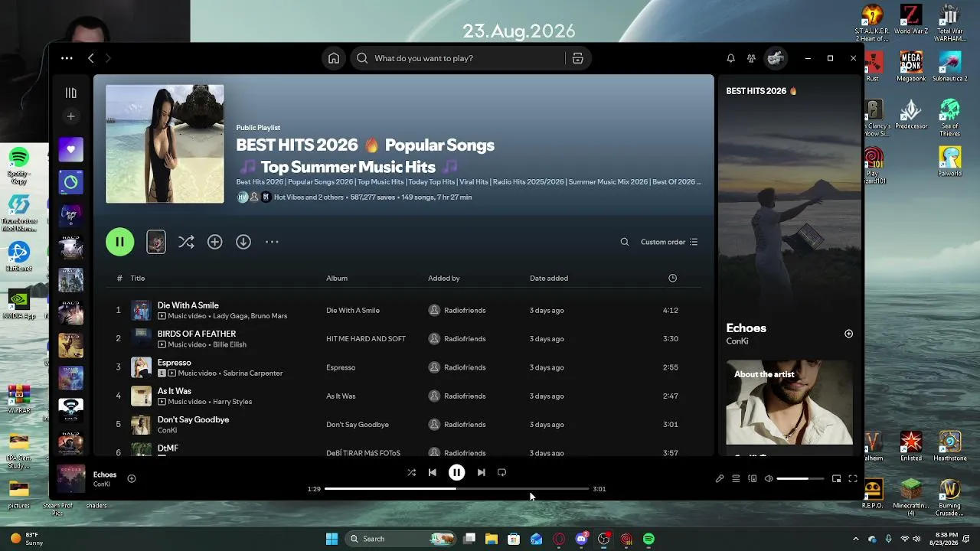Toggle repeat in the player bar
This screenshot has height=551, width=980.
(x=502, y=473)
